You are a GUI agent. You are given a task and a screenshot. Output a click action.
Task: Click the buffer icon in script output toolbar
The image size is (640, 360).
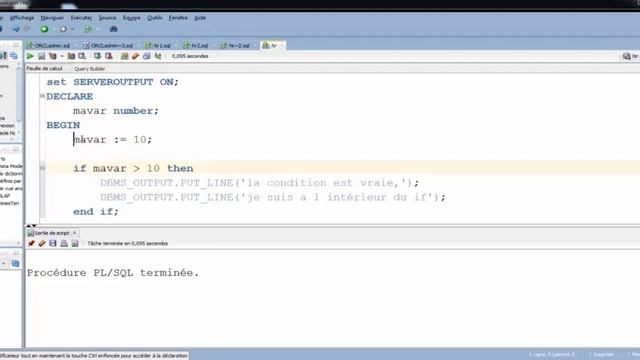pyautogui.click(x=75, y=243)
